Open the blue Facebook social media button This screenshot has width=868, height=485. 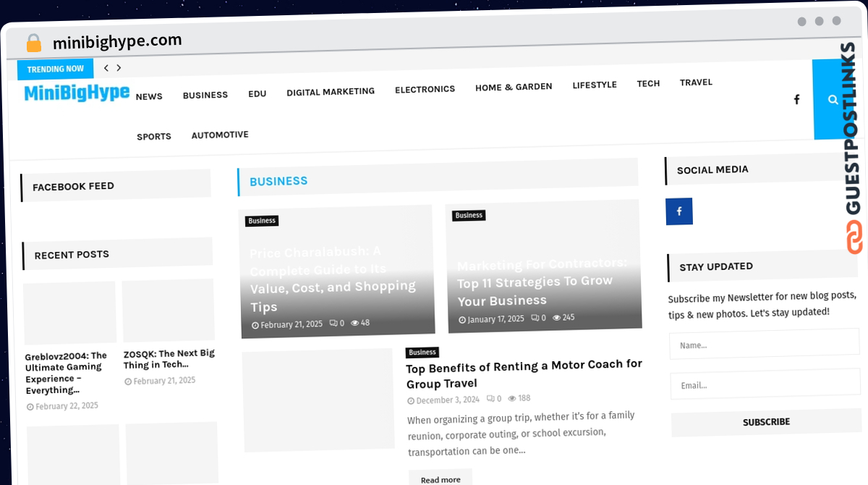(x=679, y=211)
